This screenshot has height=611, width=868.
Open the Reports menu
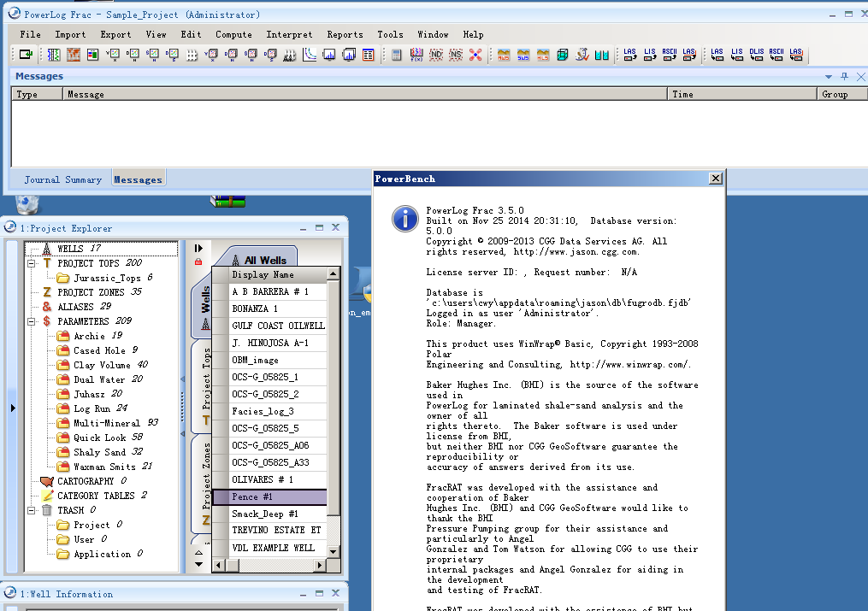[345, 34]
